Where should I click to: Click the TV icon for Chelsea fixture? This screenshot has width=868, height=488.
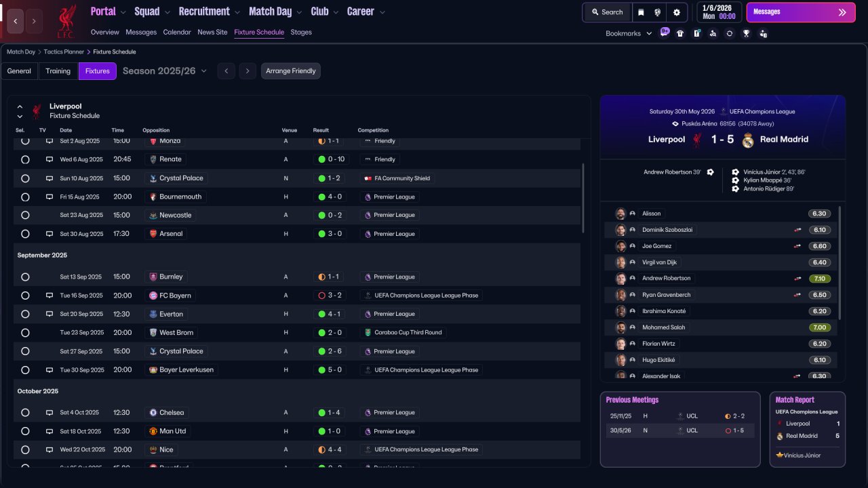(50, 412)
